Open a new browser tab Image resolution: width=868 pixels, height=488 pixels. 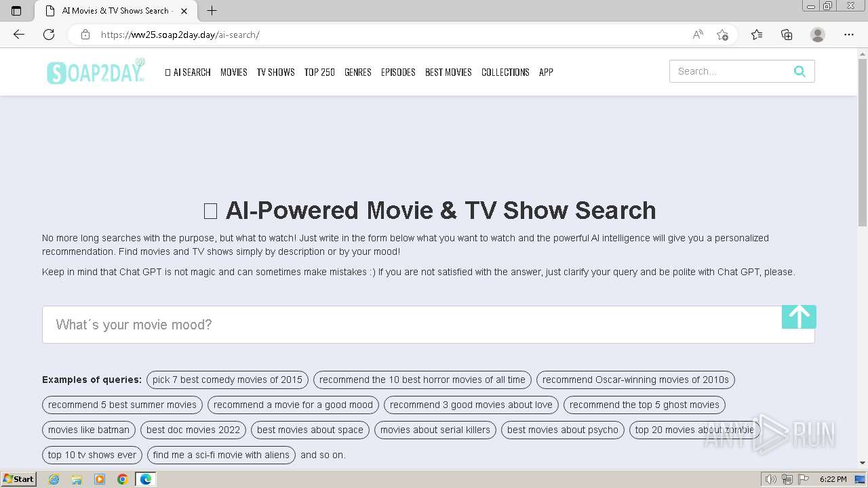(x=212, y=11)
